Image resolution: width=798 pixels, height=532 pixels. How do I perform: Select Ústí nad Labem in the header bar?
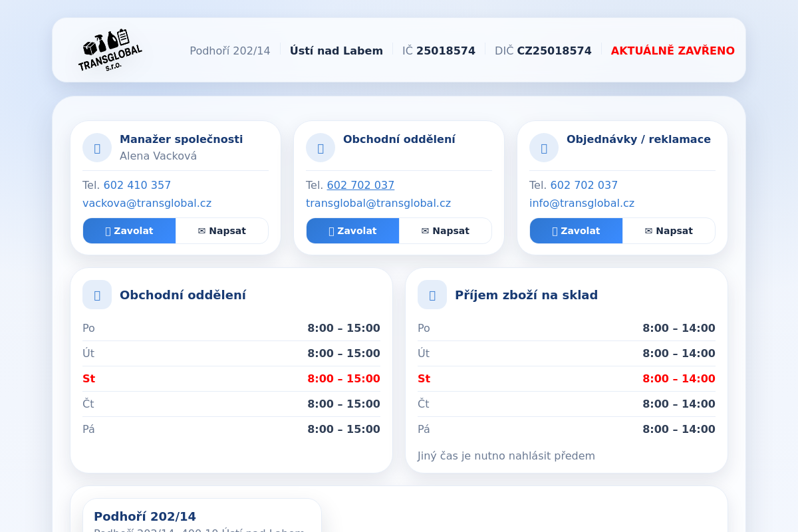click(336, 51)
